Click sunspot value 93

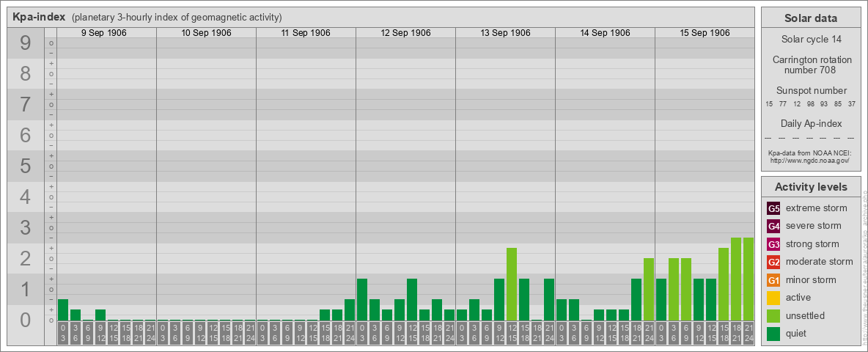(x=824, y=104)
